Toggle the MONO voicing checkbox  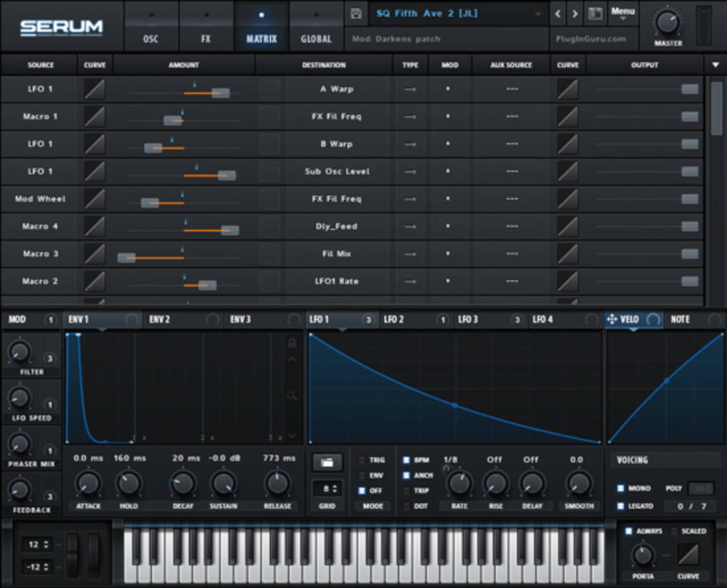click(620, 488)
